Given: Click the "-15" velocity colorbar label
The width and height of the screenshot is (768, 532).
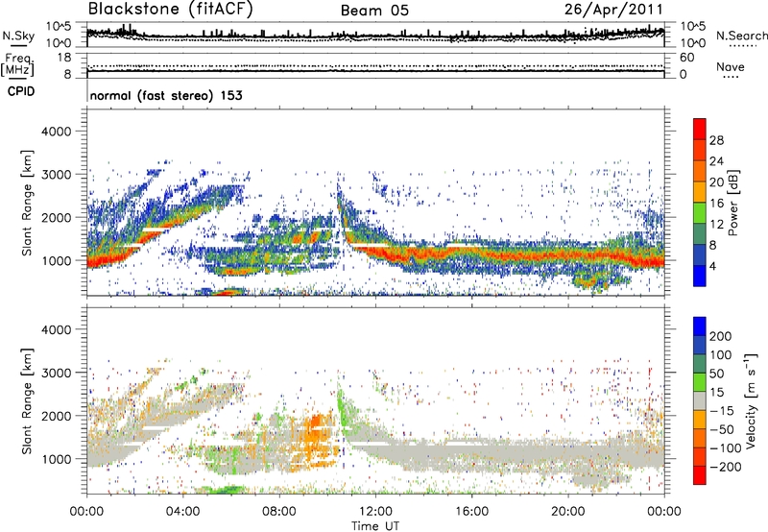Looking at the screenshot, I should click(722, 411).
